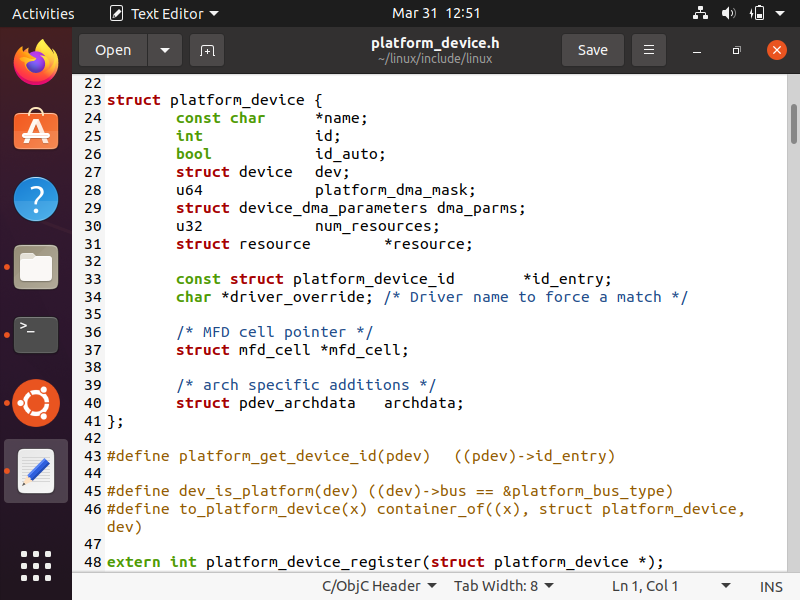Screen dimensions: 800x600
Task: Open the network status icon in top bar
Action: point(700,14)
